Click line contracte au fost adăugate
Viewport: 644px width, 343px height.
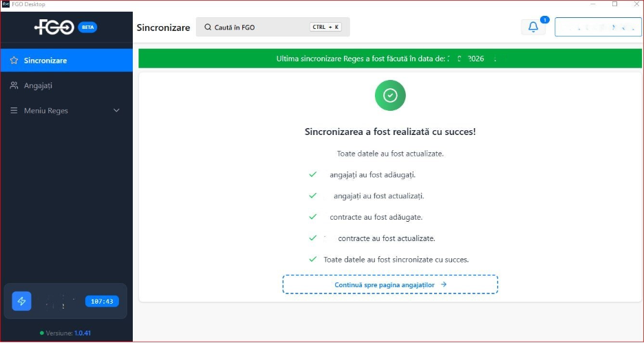click(376, 217)
